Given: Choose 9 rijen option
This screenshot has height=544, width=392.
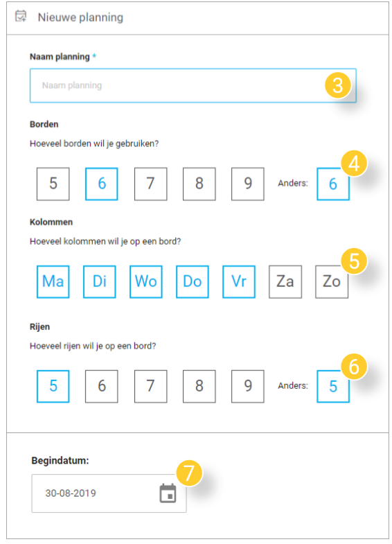Looking at the screenshot, I should [x=248, y=386].
